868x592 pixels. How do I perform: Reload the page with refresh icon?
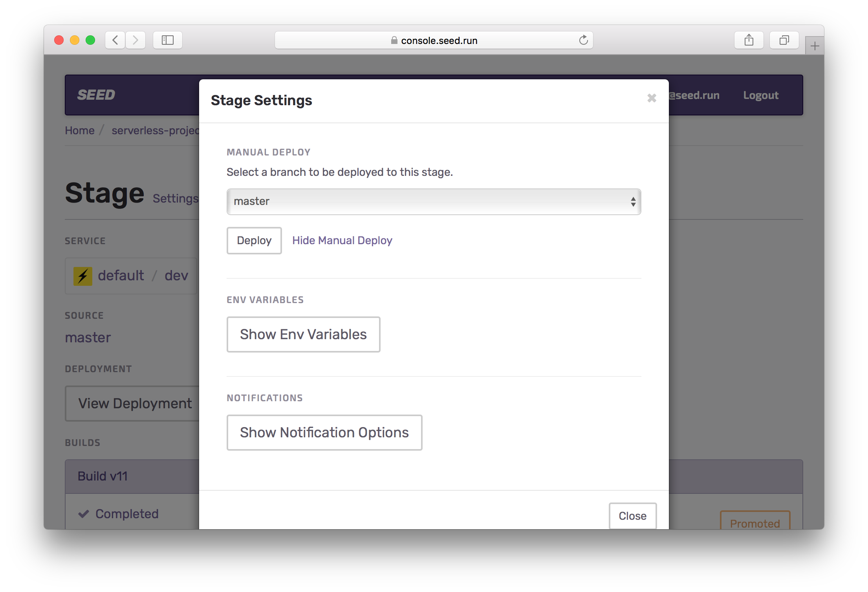[583, 40]
